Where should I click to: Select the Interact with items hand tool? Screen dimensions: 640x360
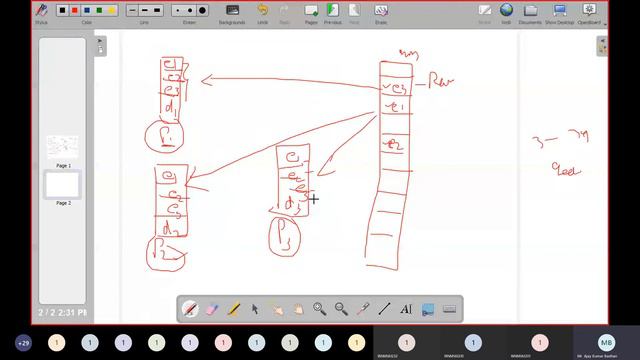(278, 309)
